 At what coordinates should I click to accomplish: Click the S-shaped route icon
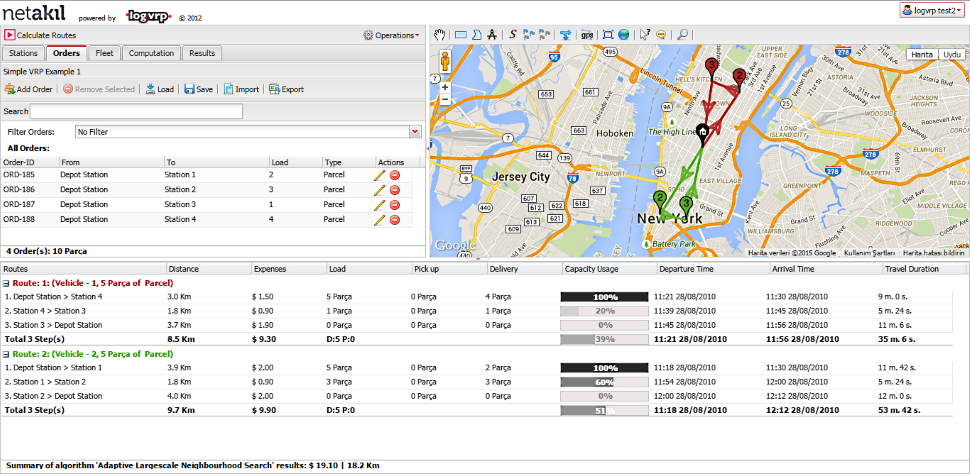(513, 35)
